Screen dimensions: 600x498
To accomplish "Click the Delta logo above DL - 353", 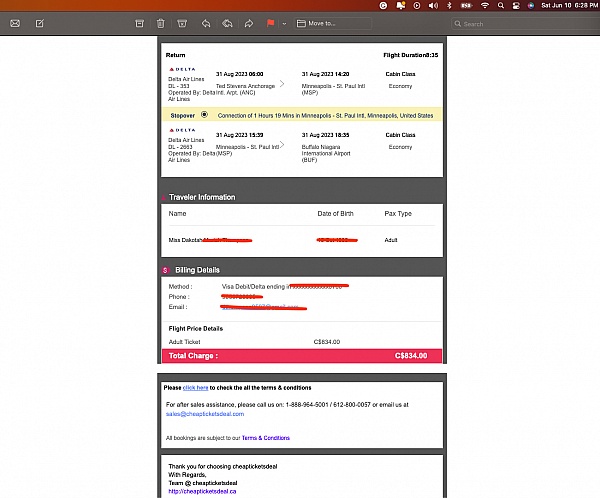I will pos(182,69).
